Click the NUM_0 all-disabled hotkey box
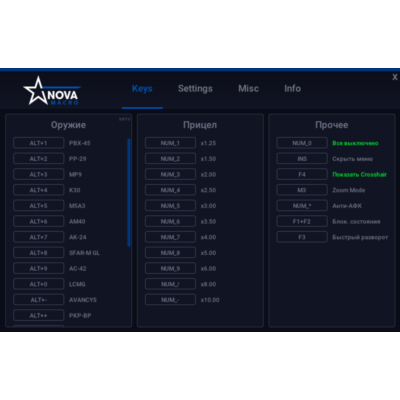 302,143
